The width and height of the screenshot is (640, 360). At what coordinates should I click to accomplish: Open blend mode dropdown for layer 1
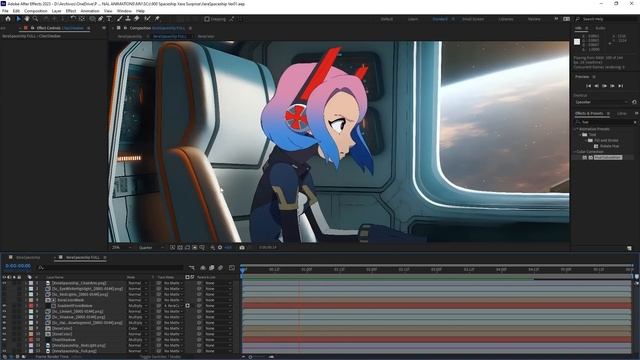[138, 283]
